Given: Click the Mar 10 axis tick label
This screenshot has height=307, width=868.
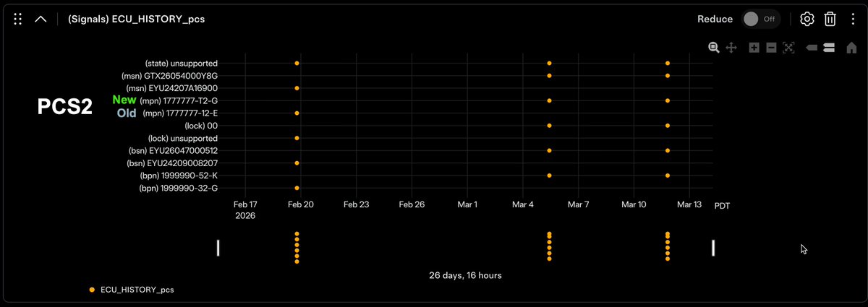Looking at the screenshot, I should [x=634, y=204].
